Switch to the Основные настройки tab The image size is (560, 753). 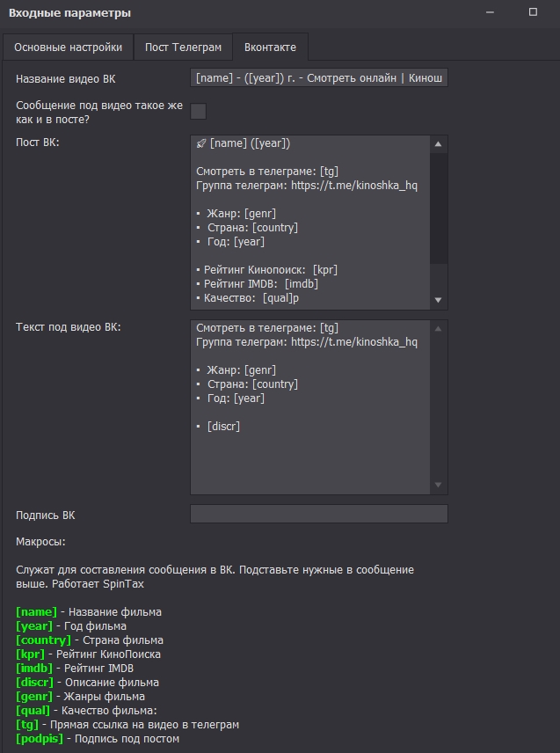pyautogui.click(x=68, y=47)
